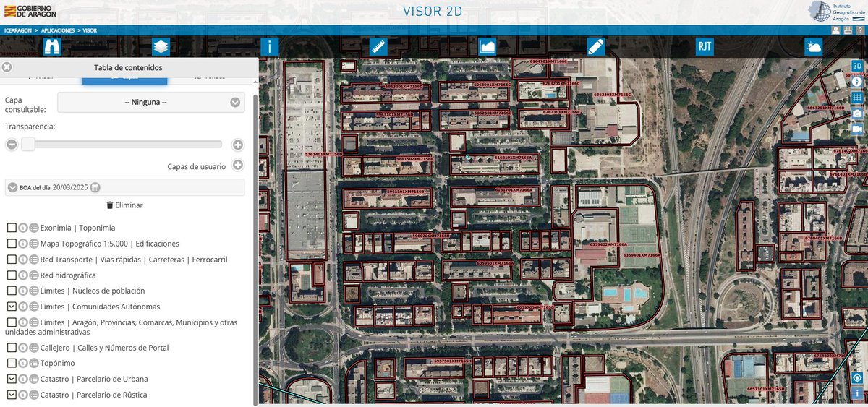Close the Tabla de contenidos panel

(7, 67)
